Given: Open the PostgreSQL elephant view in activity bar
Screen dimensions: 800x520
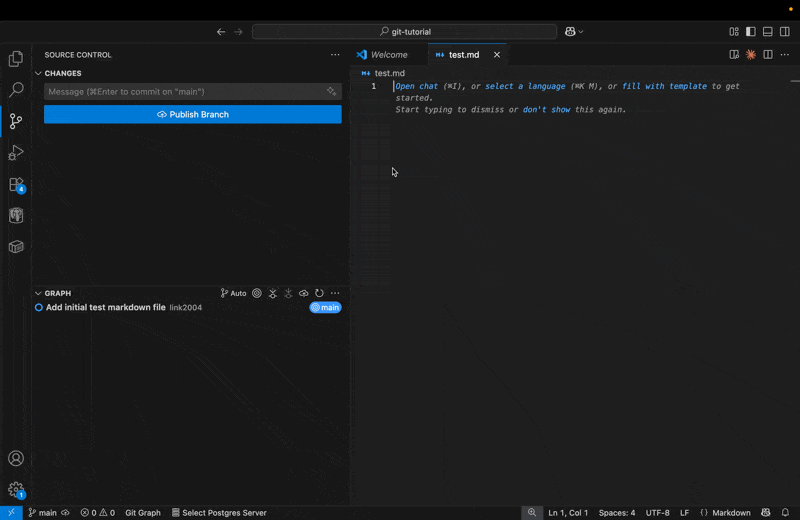Looking at the screenshot, I should pos(16,215).
